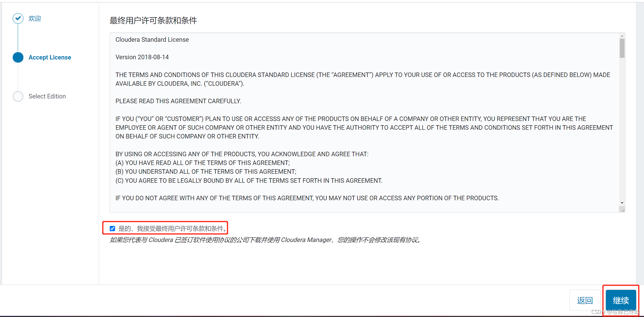Click the blue 继续 button
The image size is (644, 317).
(621, 300)
